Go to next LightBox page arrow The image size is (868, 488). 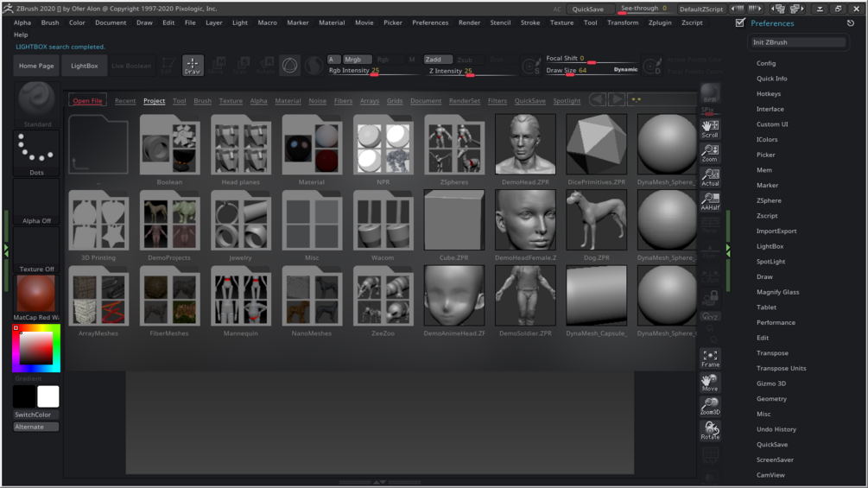coord(616,99)
